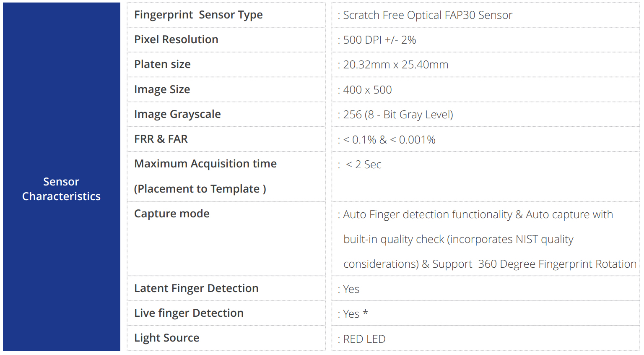
Task: Select the Latent Finger Detection label
Action: tap(196, 289)
